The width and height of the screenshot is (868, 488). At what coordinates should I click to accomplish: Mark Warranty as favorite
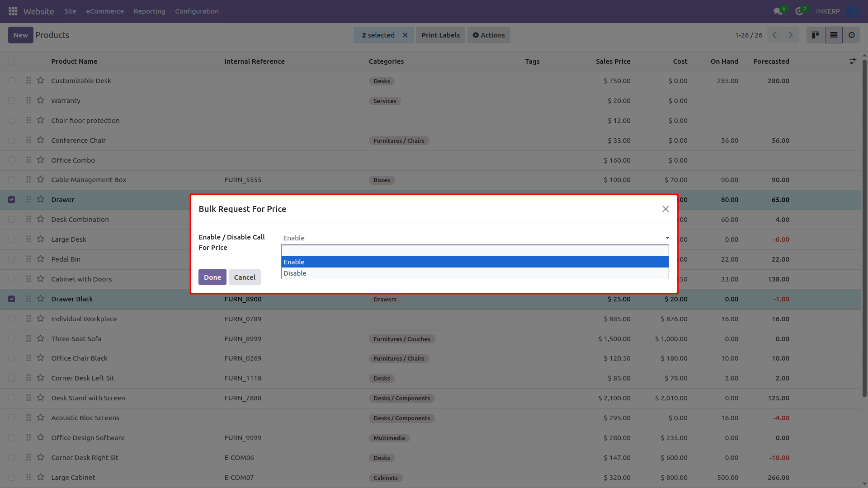pos(41,100)
